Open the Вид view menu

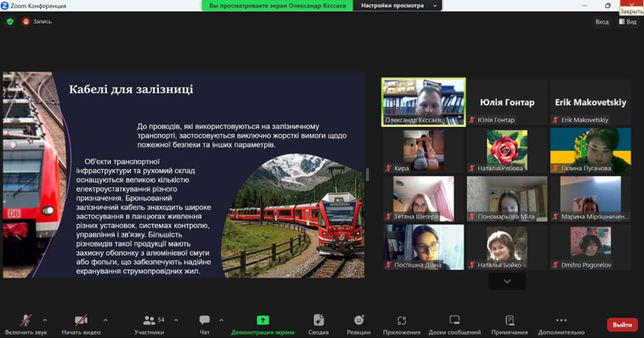pyautogui.click(x=627, y=22)
